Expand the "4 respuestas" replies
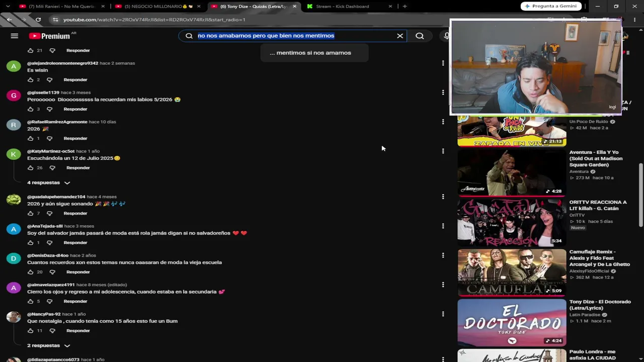Screen dimensions: 644x362 (48, 183)
